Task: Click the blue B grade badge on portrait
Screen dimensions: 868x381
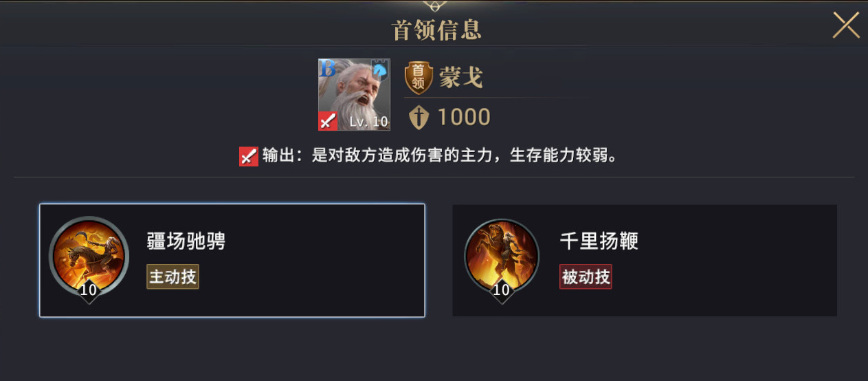Action: tap(328, 69)
